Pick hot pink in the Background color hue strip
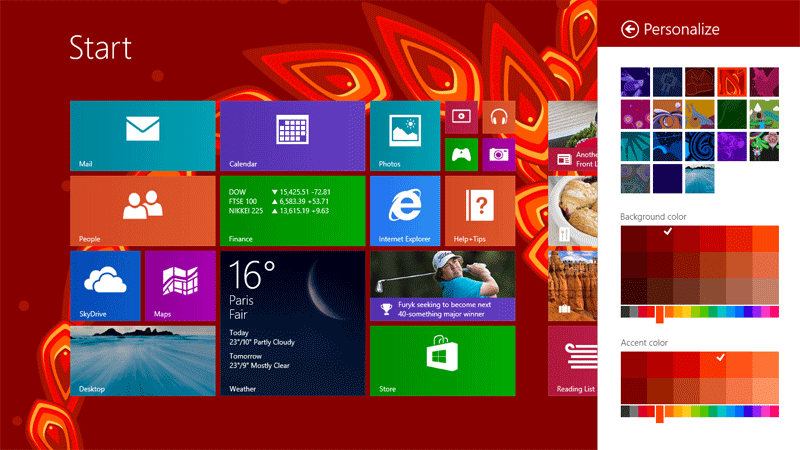 point(774,312)
